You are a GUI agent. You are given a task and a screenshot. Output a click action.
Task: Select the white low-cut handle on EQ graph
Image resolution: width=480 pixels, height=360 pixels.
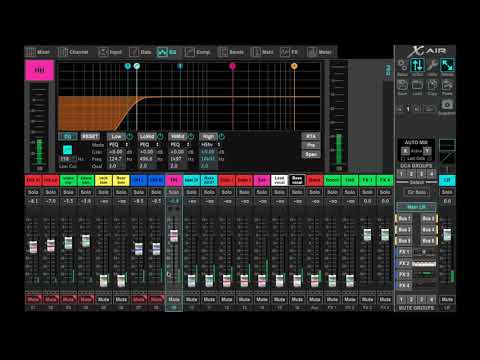pos(137,66)
